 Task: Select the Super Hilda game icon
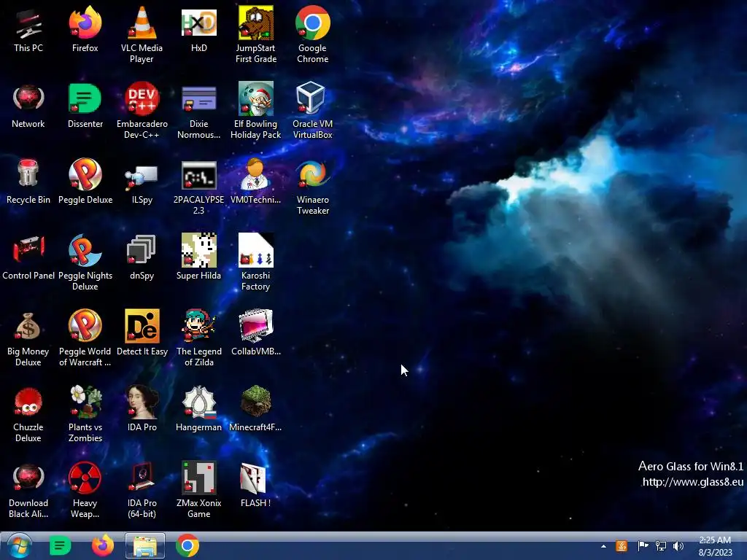click(198, 257)
